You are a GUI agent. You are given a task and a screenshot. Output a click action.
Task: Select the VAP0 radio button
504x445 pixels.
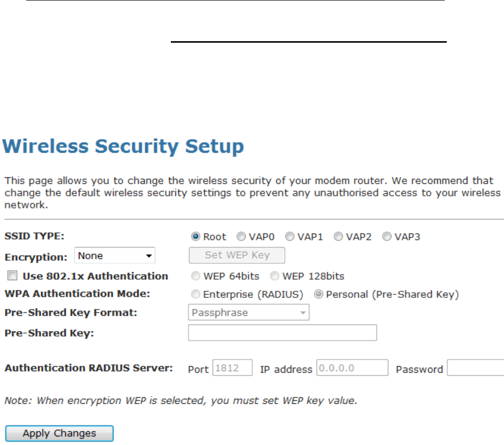point(241,237)
